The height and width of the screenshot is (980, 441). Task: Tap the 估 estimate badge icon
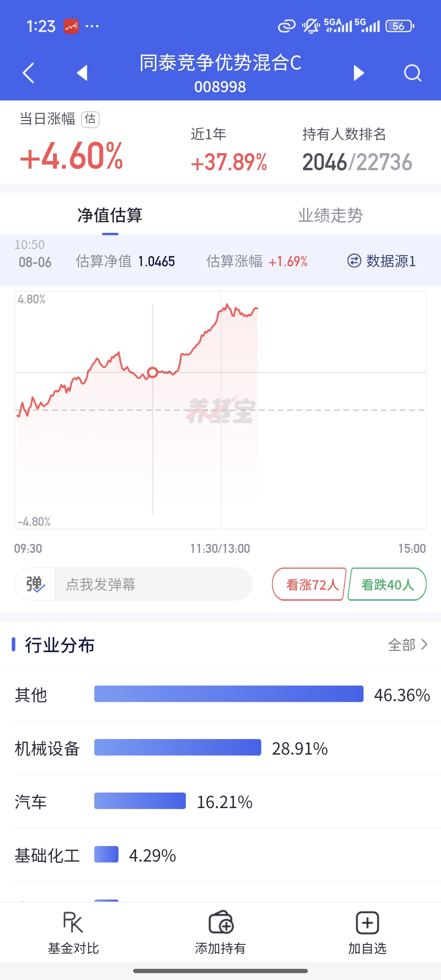click(x=90, y=119)
